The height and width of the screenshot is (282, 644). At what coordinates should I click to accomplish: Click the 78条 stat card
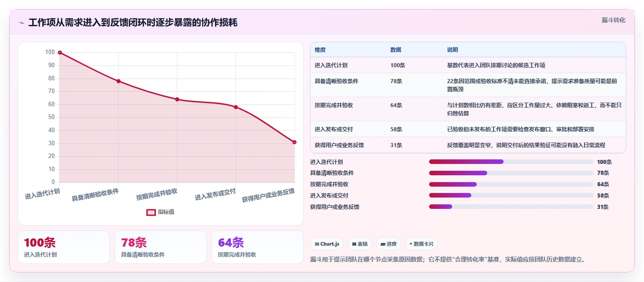click(160, 247)
